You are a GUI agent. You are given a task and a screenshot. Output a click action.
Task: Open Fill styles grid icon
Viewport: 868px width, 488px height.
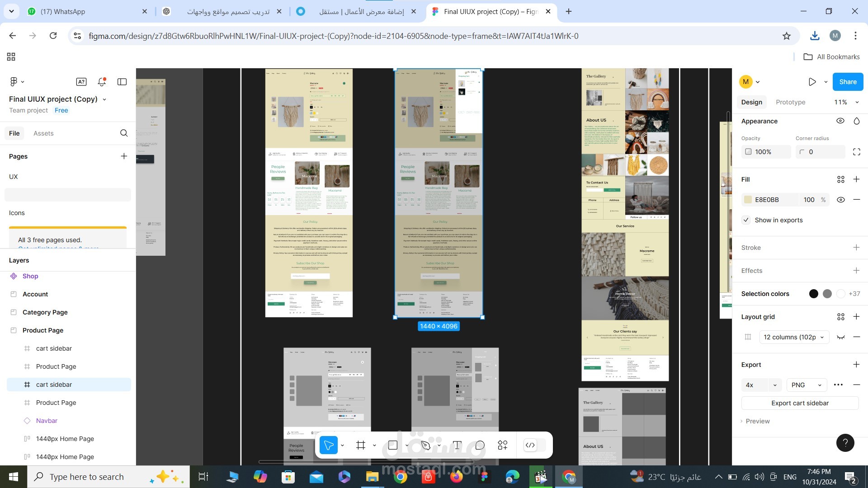click(x=841, y=179)
